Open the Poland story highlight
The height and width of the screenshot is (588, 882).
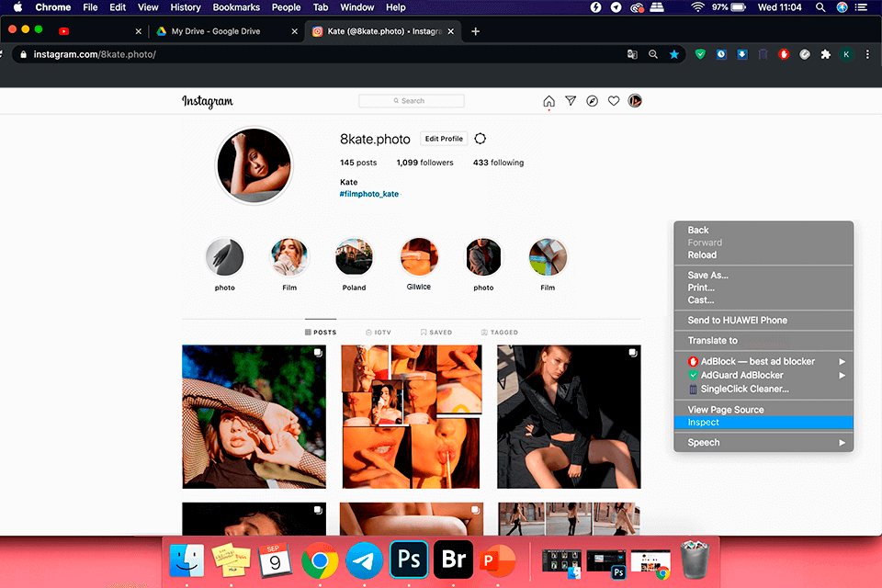pos(354,258)
